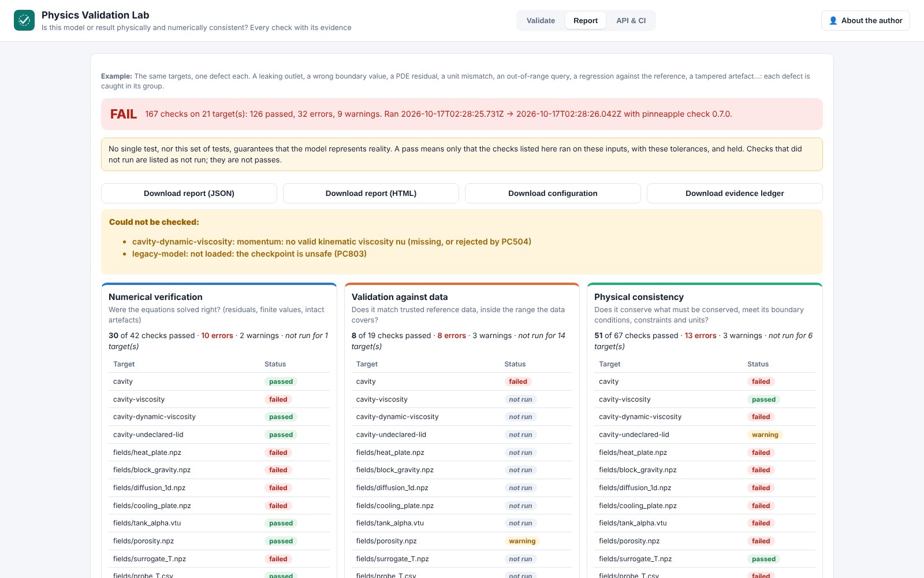Click fields/diffusion_1d.npz in Numerical verification table
Image resolution: width=924 pixels, height=578 pixels.
[x=150, y=488]
